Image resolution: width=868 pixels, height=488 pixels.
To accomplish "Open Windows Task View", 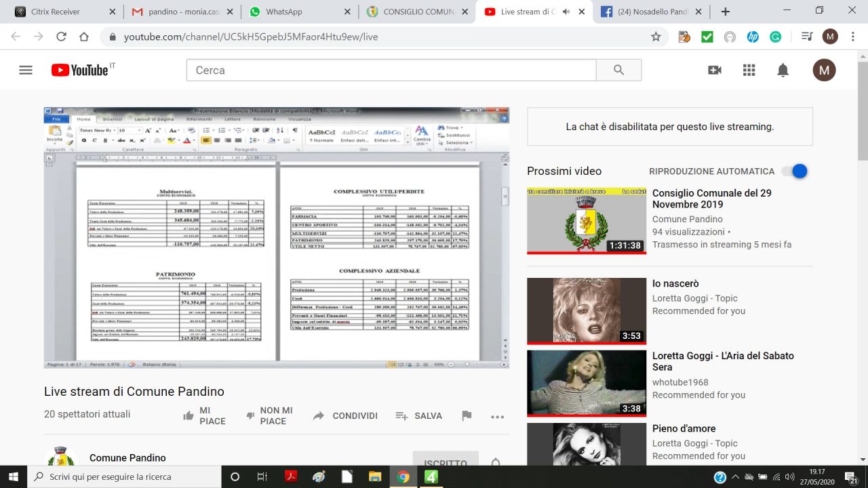I will [x=262, y=477].
